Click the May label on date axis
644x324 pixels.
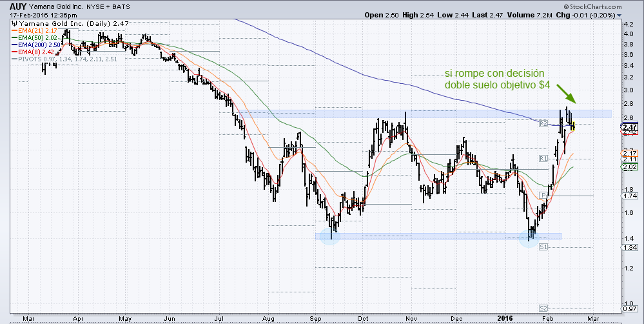coord(125,319)
